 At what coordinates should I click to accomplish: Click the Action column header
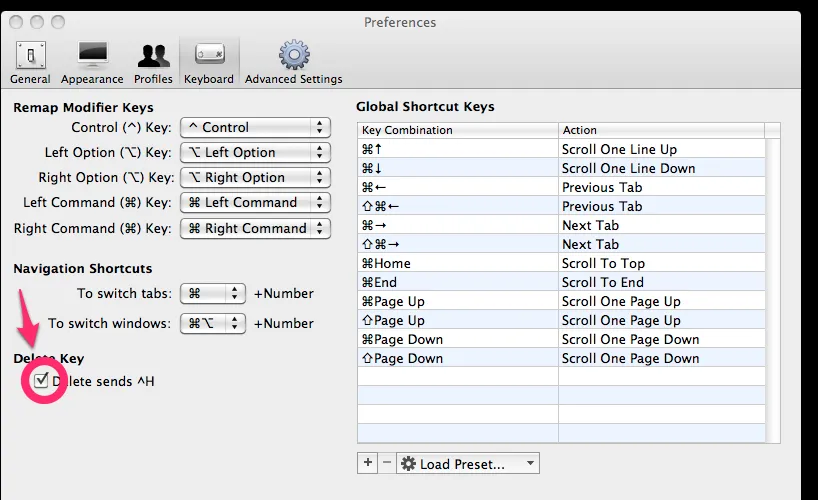[x=660, y=130]
